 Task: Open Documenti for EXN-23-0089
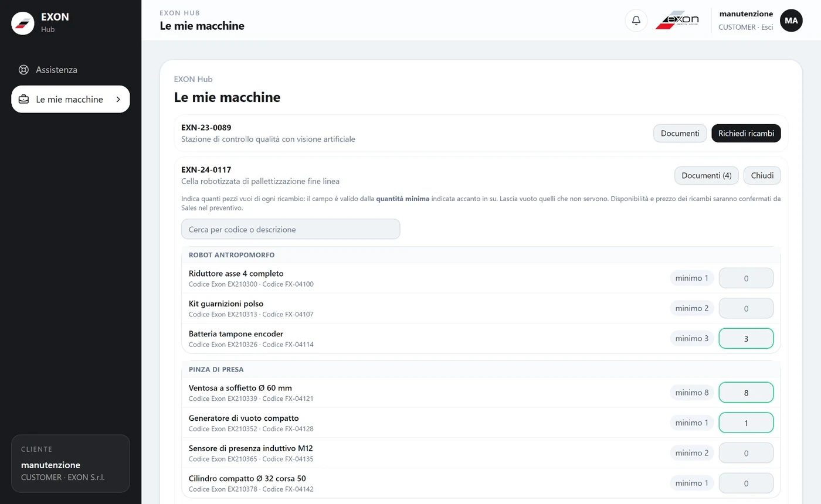coord(680,133)
